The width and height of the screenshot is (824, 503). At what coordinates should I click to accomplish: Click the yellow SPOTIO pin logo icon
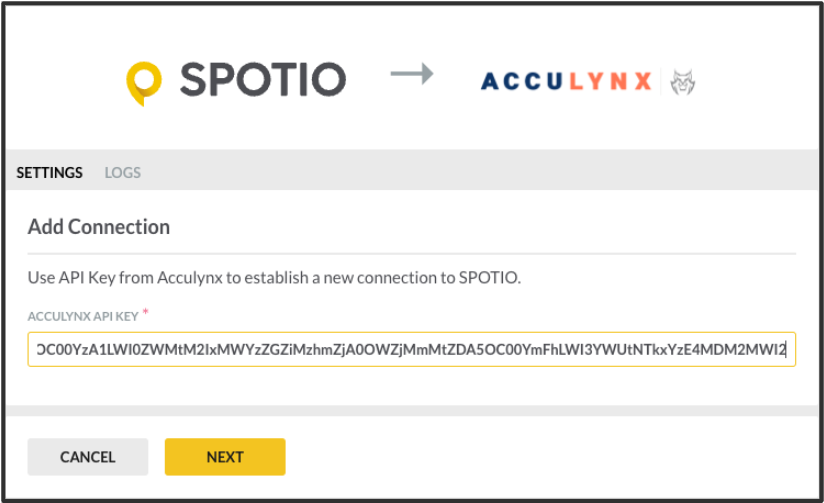pyautogui.click(x=143, y=84)
